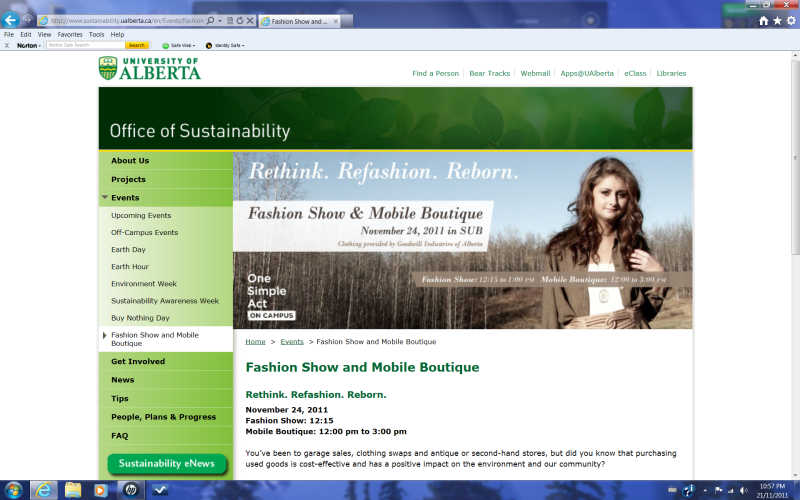Click into the Norton Safe Search field
Screen dimensions: 800x500
[x=85, y=45]
